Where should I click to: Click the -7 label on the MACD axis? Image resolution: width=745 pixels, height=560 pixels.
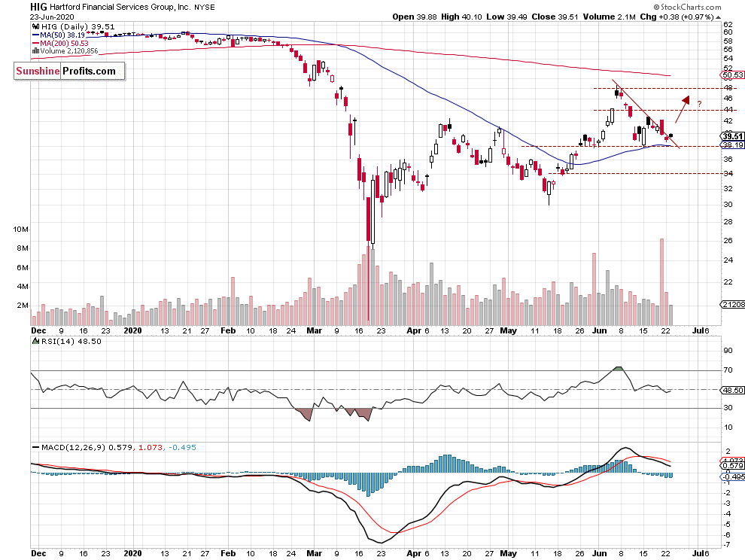point(727,545)
